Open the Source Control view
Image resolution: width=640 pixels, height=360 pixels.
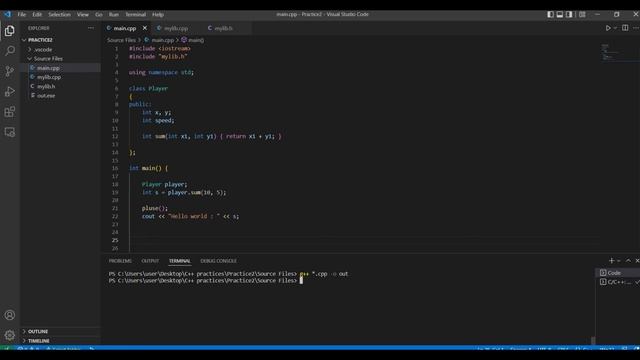coord(9,71)
